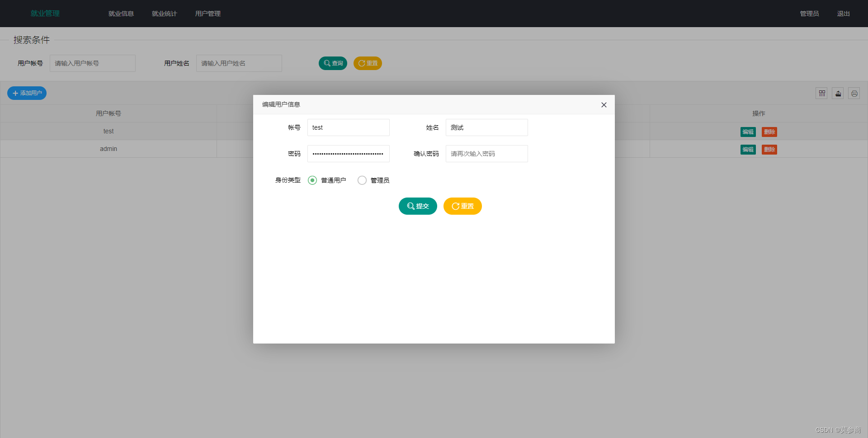868x438 pixels.
Task: Click the test cell in user table
Action: point(108,131)
